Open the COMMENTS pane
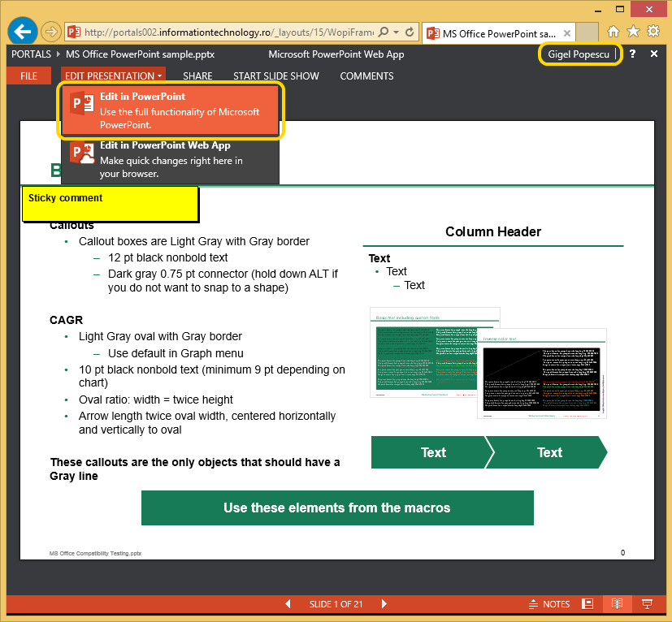The width and height of the screenshot is (672, 622). [366, 76]
